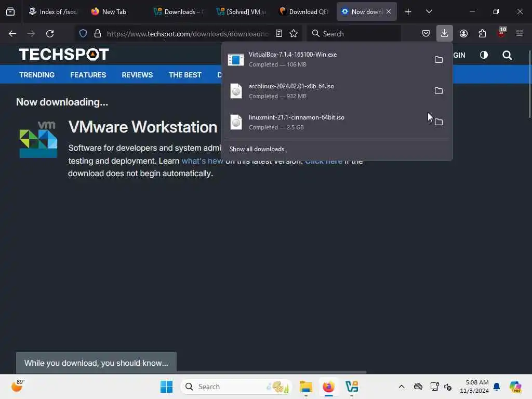
Task: Open network display tray icon
Action: [x=434, y=387]
